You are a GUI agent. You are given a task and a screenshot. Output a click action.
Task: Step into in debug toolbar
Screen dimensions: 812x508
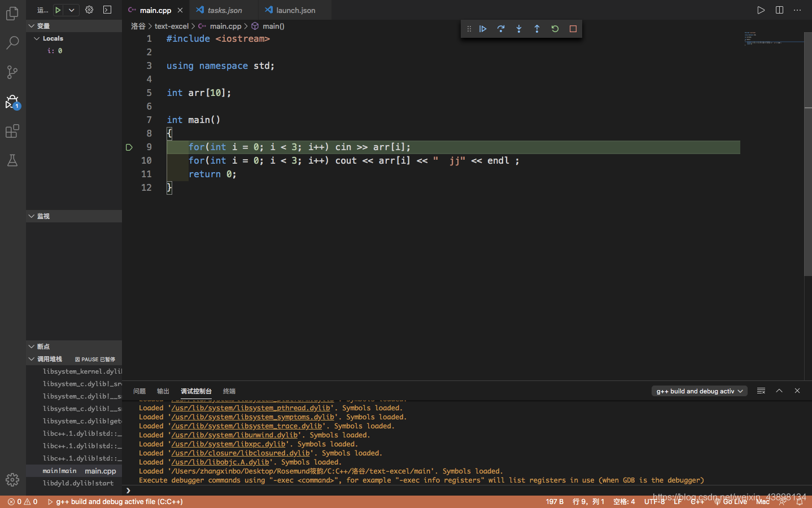pos(519,29)
